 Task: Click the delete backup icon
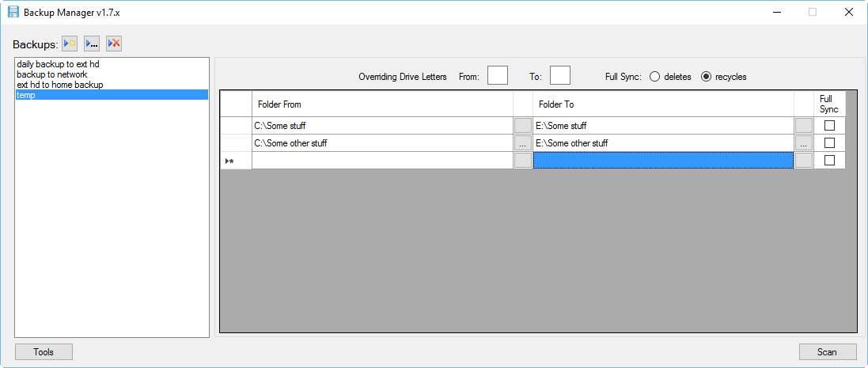pos(114,44)
